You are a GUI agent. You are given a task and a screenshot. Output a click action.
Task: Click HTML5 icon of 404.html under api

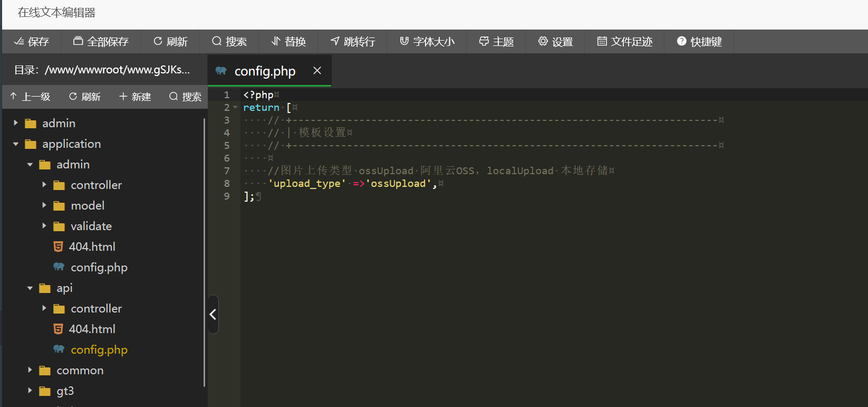[x=59, y=329]
